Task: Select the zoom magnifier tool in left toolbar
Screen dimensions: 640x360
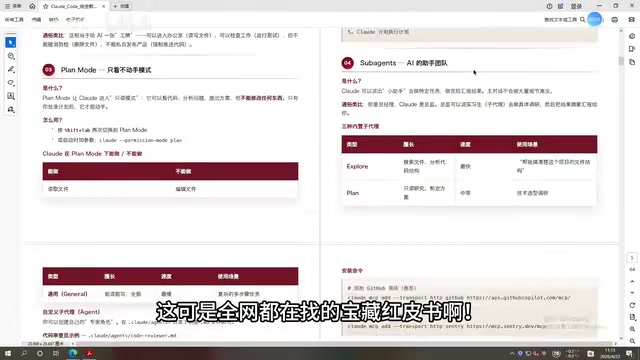Action: pyautogui.click(x=11, y=56)
